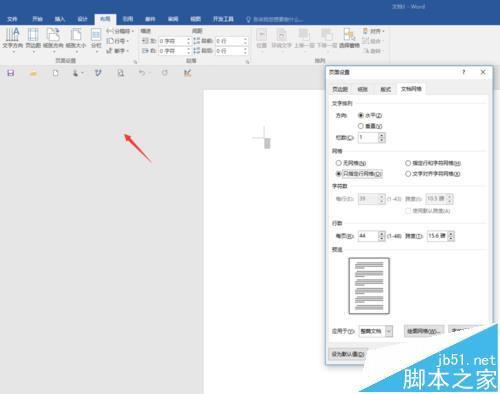Image resolution: width=500 pixels, height=394 pixels.
Task: Select the 垂直 vertical direction radio button
Action: [x=361, y=126]
